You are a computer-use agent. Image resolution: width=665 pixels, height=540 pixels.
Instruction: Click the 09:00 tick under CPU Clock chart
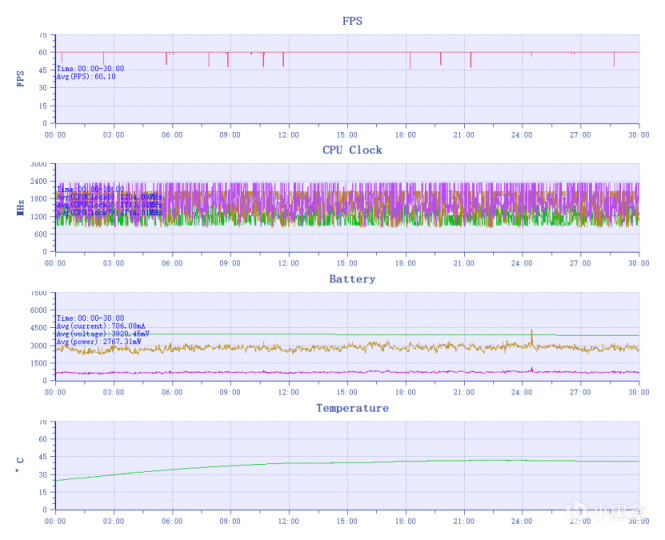(x=230, y=263)
